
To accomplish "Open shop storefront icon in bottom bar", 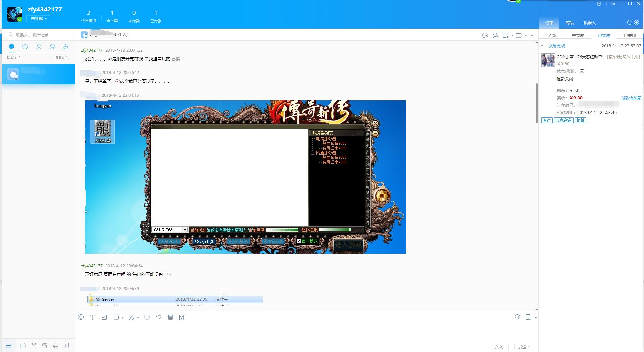I will point(45,345).
